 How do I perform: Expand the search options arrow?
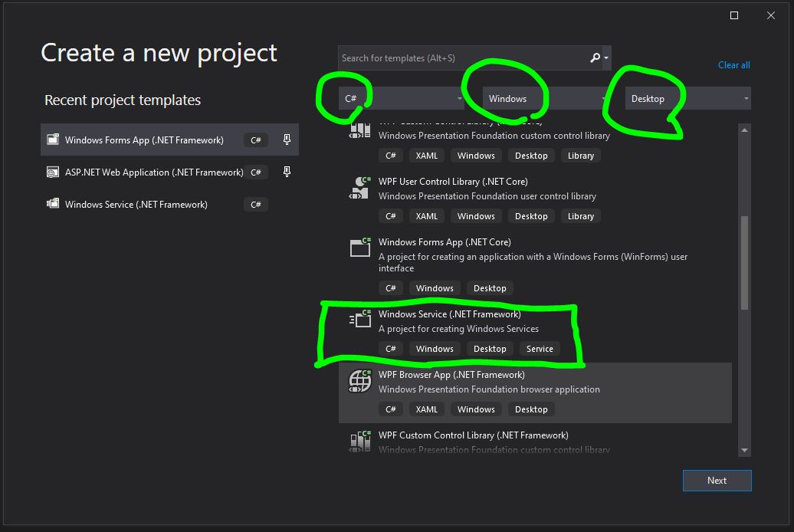[605, 57]
